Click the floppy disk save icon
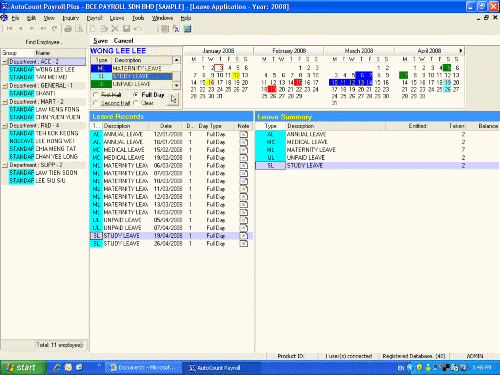This screenshot has width=500, height=375. (126, 29)
